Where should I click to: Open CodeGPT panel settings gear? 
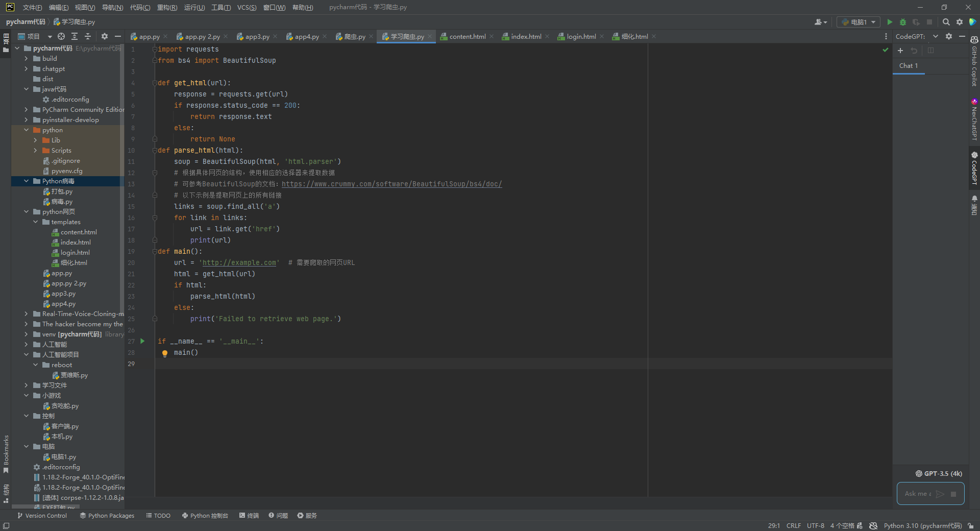point(949,36)
